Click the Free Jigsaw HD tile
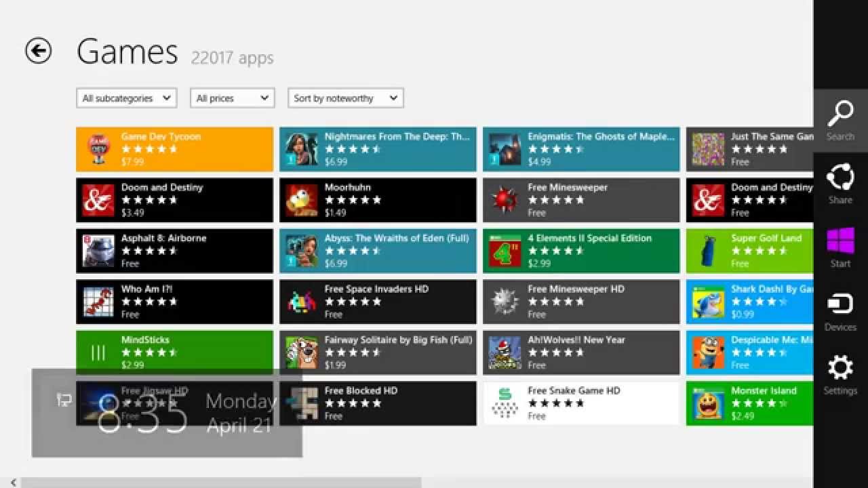Screen dimensions: 868x488 (174, 403)
